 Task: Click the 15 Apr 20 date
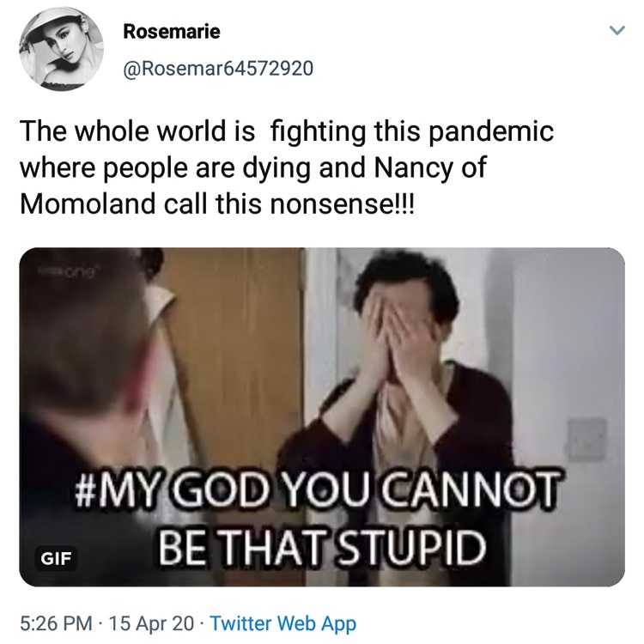point(151,623)
